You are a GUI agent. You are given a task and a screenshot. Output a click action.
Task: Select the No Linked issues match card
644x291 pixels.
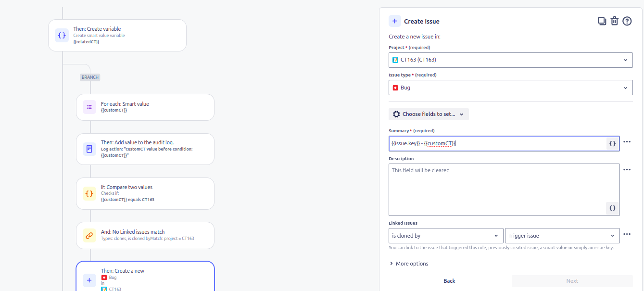pos(145,235)
